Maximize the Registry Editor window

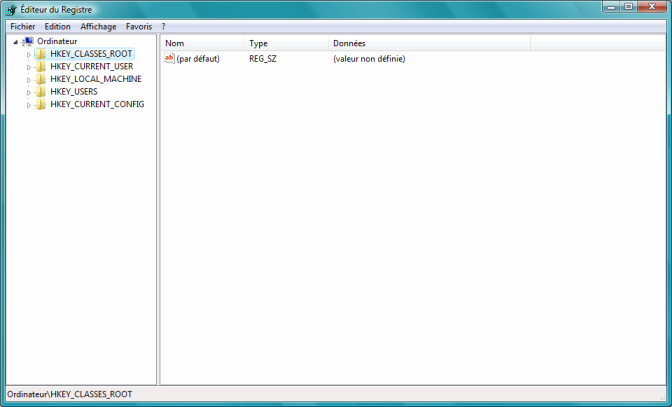(628, 7)
